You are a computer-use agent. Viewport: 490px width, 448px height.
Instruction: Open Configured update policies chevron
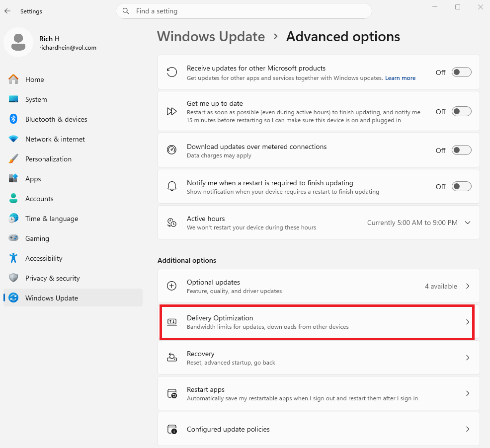coord(468,429)
